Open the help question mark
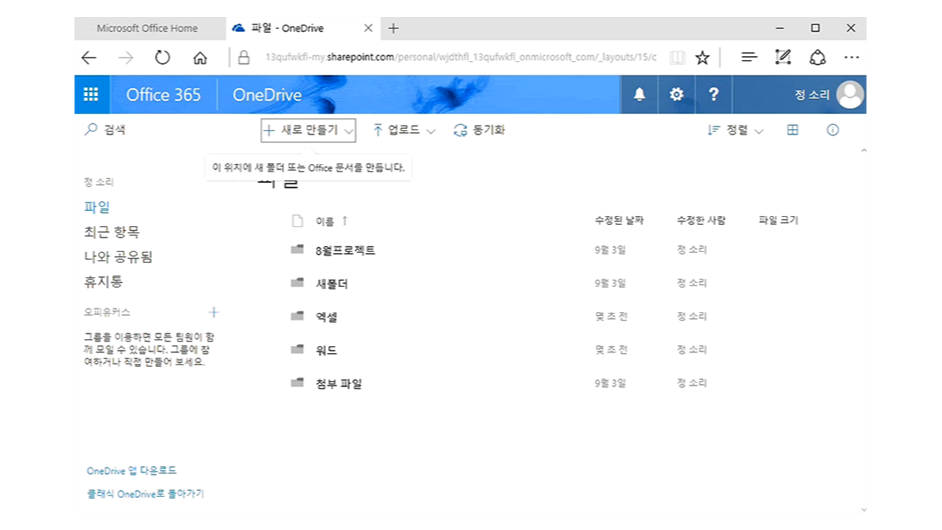942x530 pixels. [x=713, y=94]
